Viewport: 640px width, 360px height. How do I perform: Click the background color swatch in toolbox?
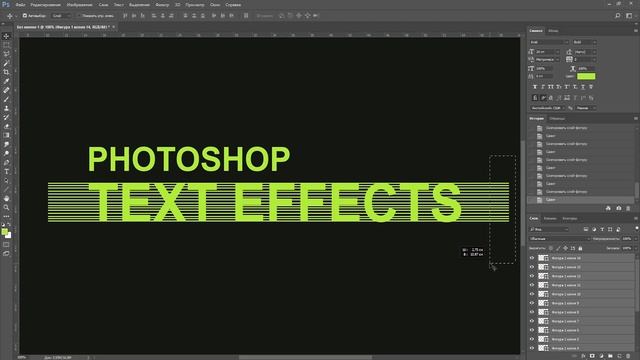pos(9,236)
